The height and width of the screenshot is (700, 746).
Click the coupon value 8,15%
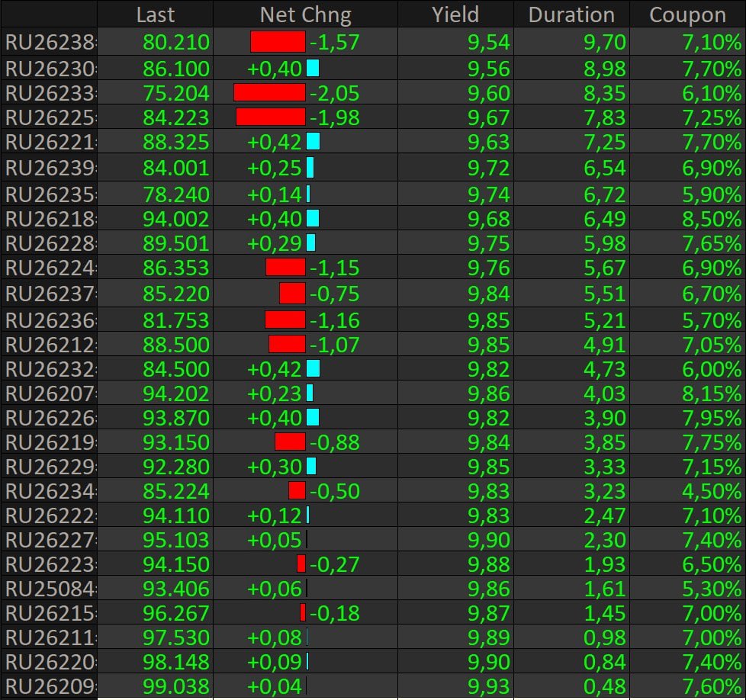point(712,393)
